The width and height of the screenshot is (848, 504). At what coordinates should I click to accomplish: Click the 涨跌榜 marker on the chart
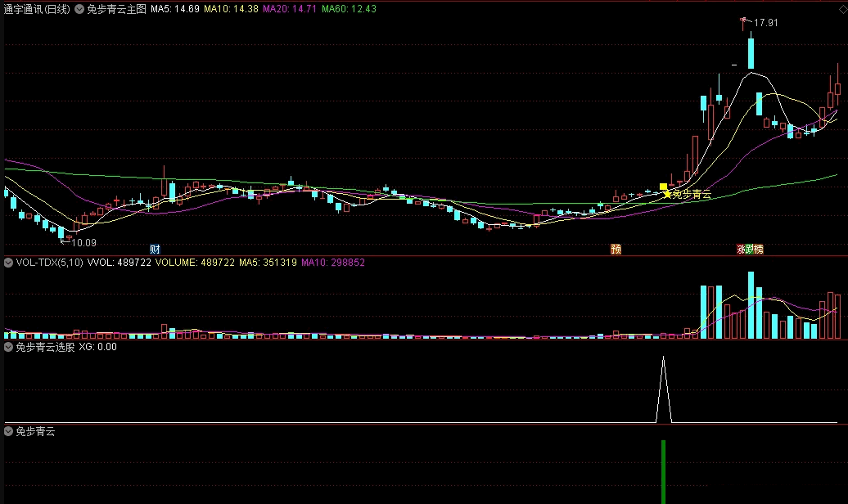click(x=750, y=250)
